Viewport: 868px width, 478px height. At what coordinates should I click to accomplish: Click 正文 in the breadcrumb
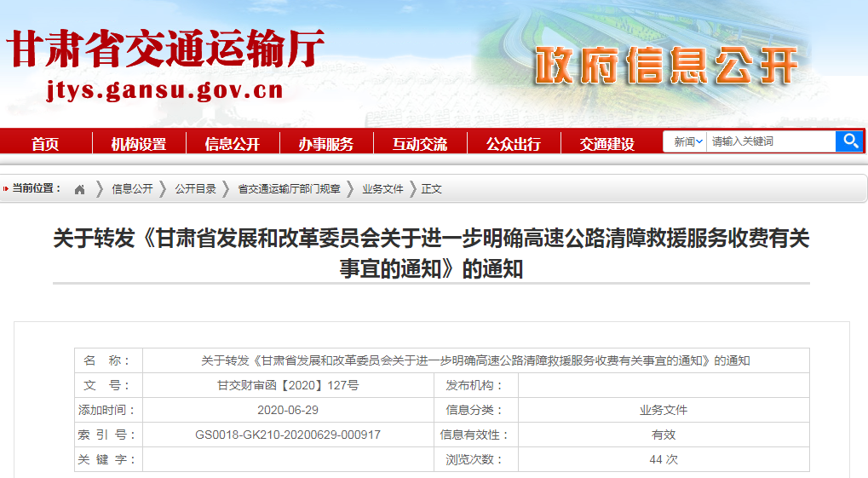pyautogui.click(x=431, y=189)
